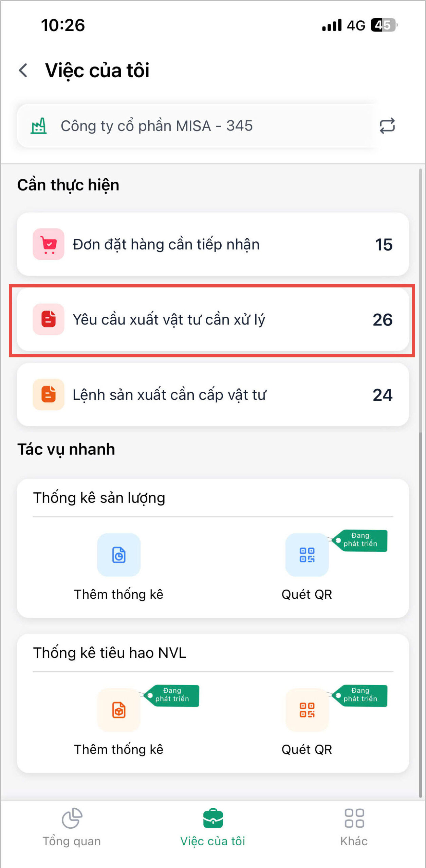Tap the count 26 on material requests

click(383, 319)
